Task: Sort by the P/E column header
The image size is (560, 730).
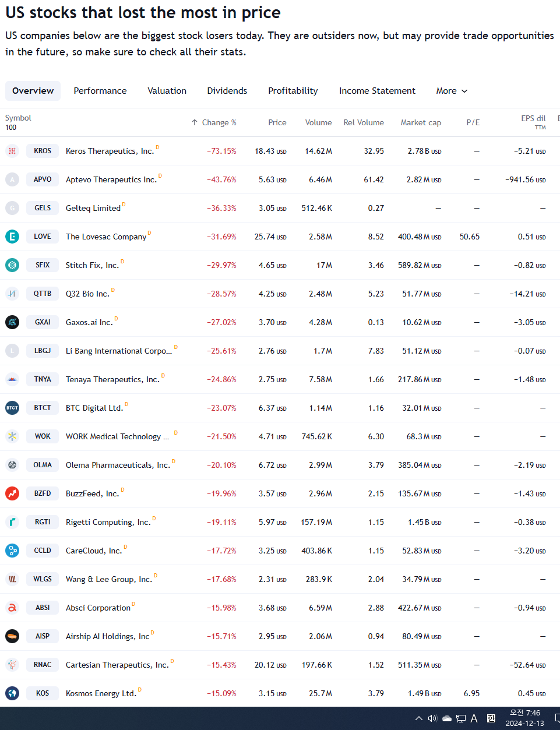Action: pyautogui.click(x=473, y=122)
